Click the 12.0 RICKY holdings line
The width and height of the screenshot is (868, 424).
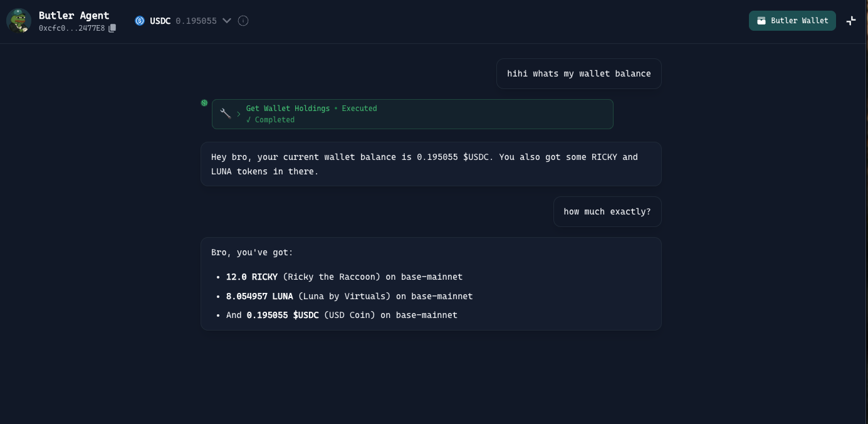(344, 277)
